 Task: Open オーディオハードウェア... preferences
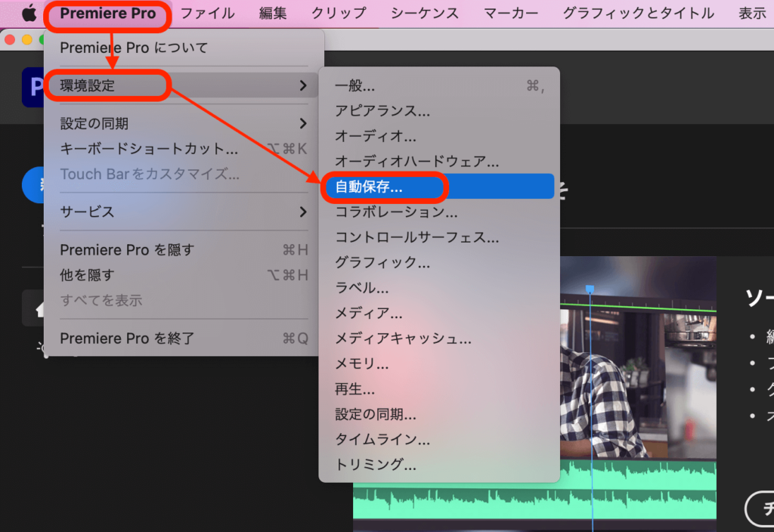439,161
